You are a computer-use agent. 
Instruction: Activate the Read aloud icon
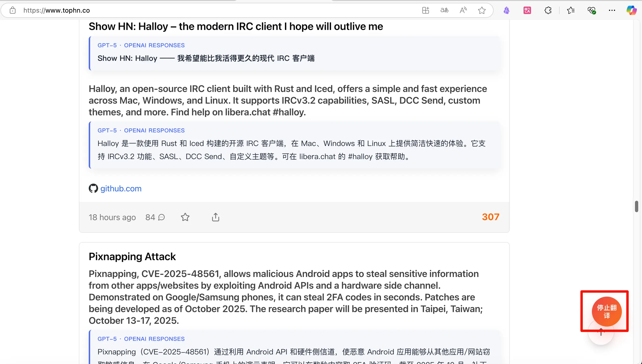click(463, 10)
